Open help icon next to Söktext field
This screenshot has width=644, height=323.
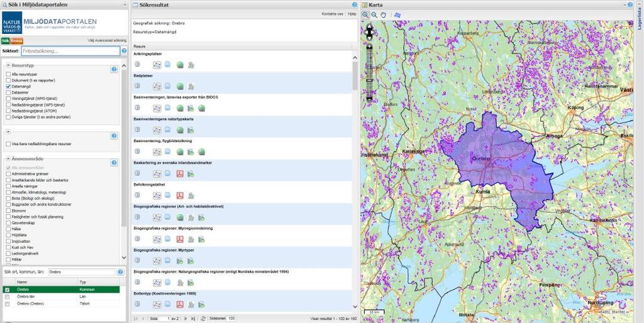pyautogui.click(x=124, y=51)
